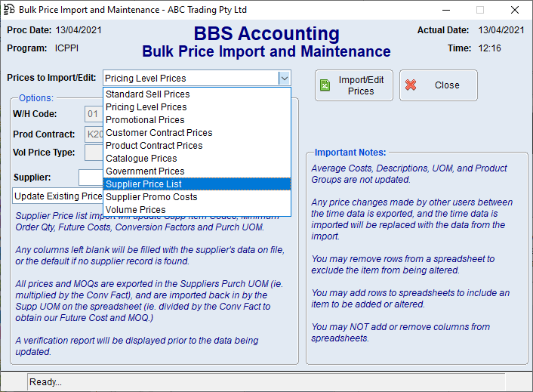Select Standard Sell Prices from list
Screen dimensions: 533x392
147,94
